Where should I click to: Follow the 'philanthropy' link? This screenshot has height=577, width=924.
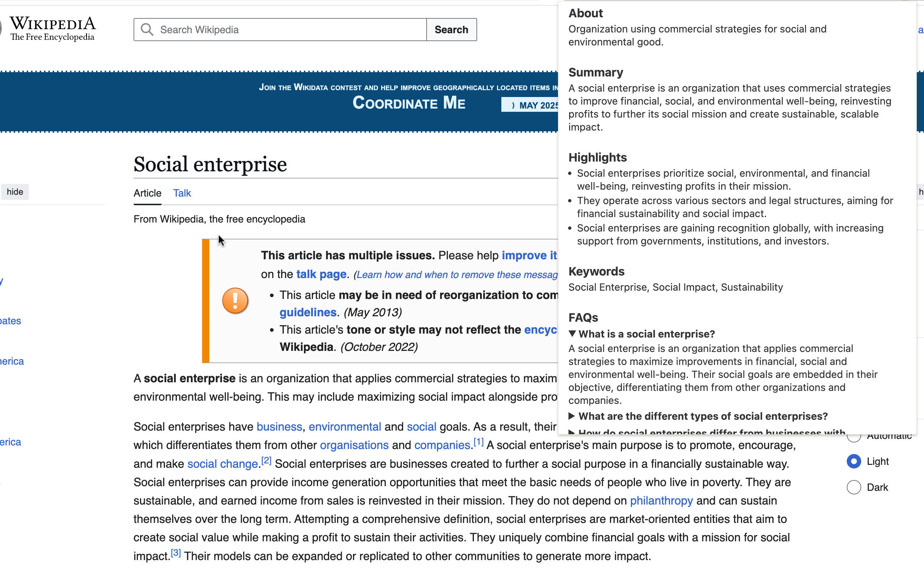pos(661,500)
